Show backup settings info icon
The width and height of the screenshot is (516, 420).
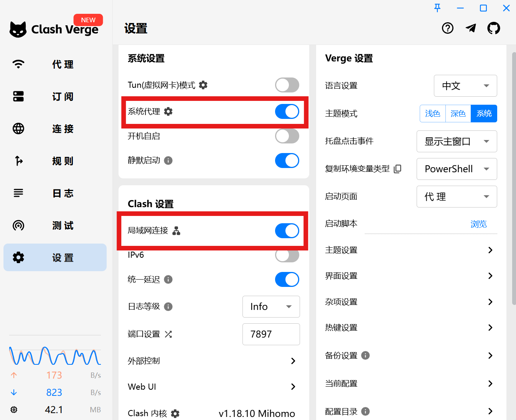366,355
